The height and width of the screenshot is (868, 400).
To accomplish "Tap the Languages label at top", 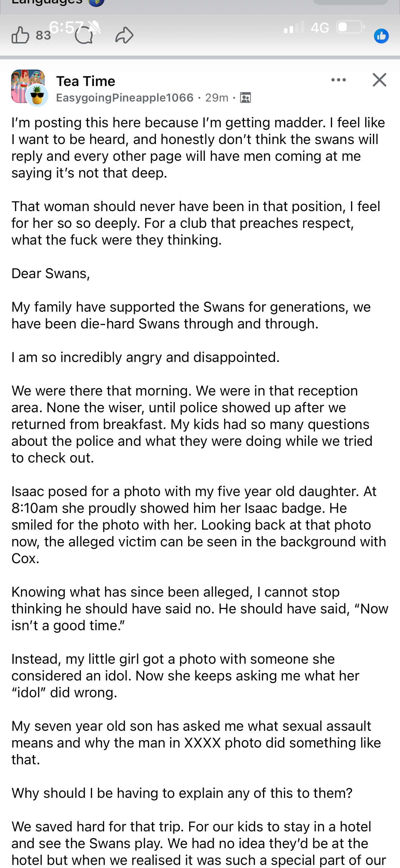I will pos(47,2).
